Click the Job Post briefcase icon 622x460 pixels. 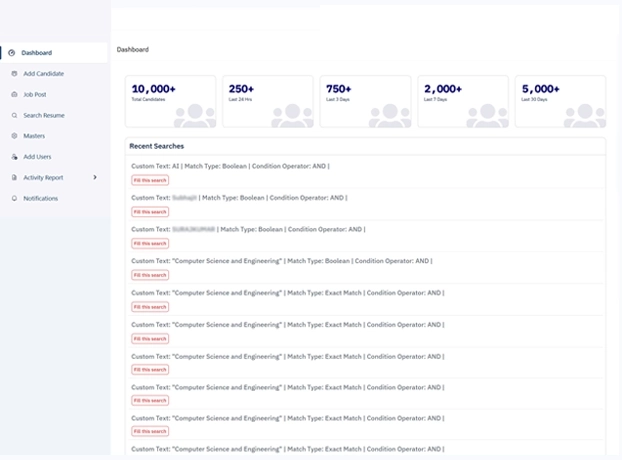click(14, 94)
